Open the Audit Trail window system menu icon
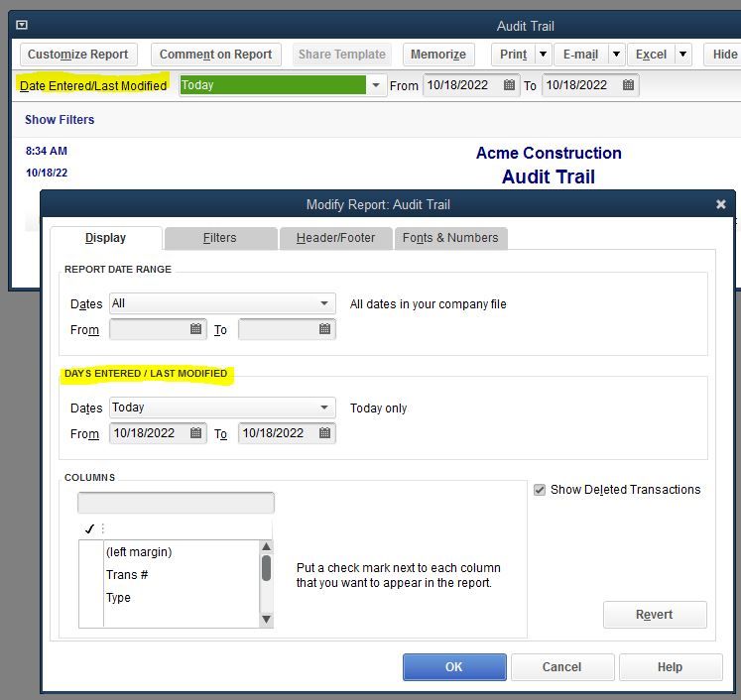741x700 pixels. [x=22, y=25]
